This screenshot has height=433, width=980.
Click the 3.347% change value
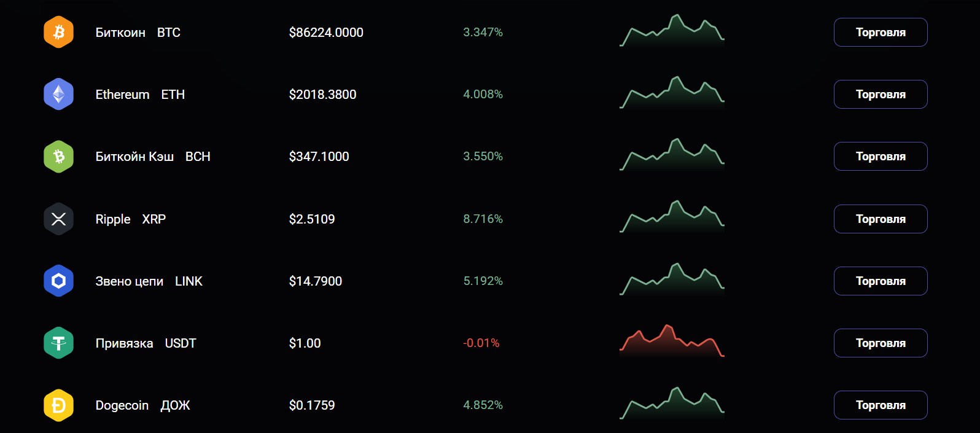click(483, 33)
